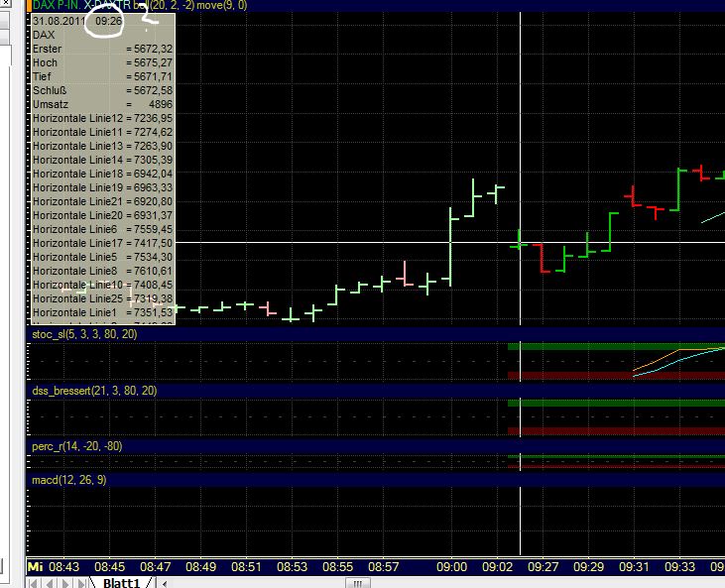The width and height of the screenshot is (725, 588).
Task: Go to previous sheet tab arrow
Action: tap(49, 583)
